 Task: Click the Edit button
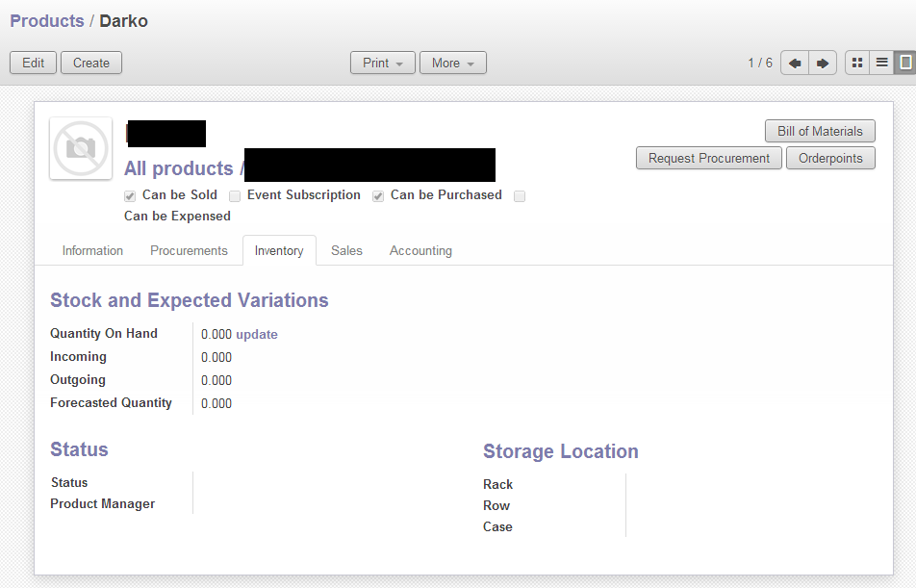click(34, 64)
